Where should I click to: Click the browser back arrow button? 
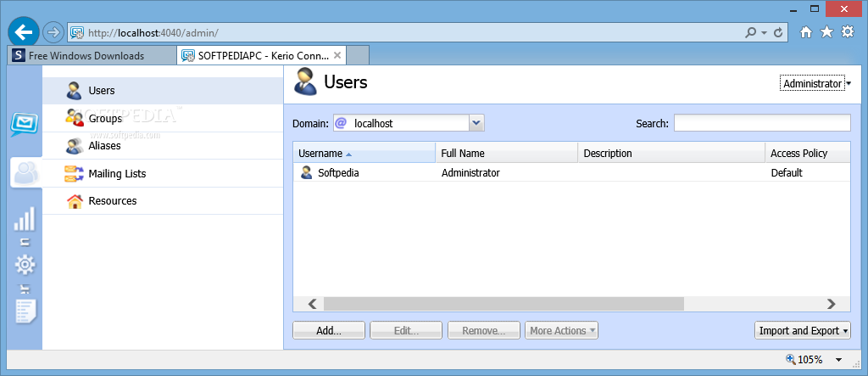tap(23, 33)
